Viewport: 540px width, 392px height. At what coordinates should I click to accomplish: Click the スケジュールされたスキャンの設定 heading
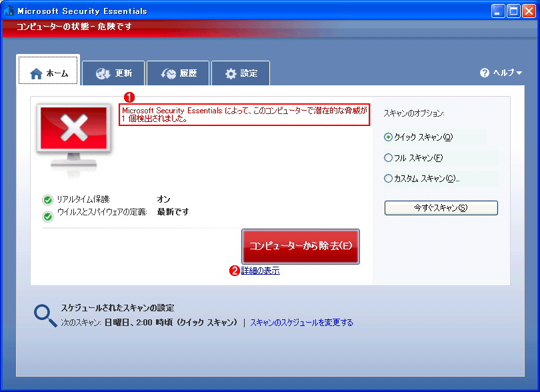coord(118,308)
